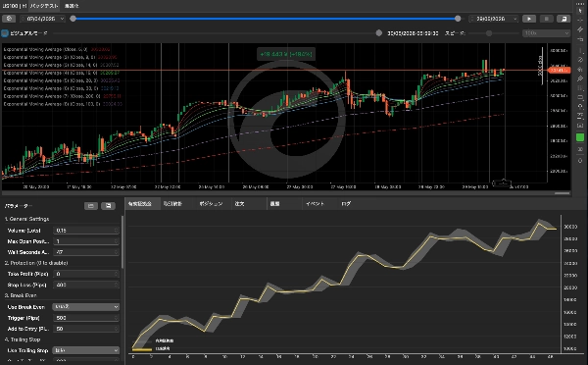The image size is (588, 365).
Task: Open backtest settings gear button
Action: click(9, 19)
